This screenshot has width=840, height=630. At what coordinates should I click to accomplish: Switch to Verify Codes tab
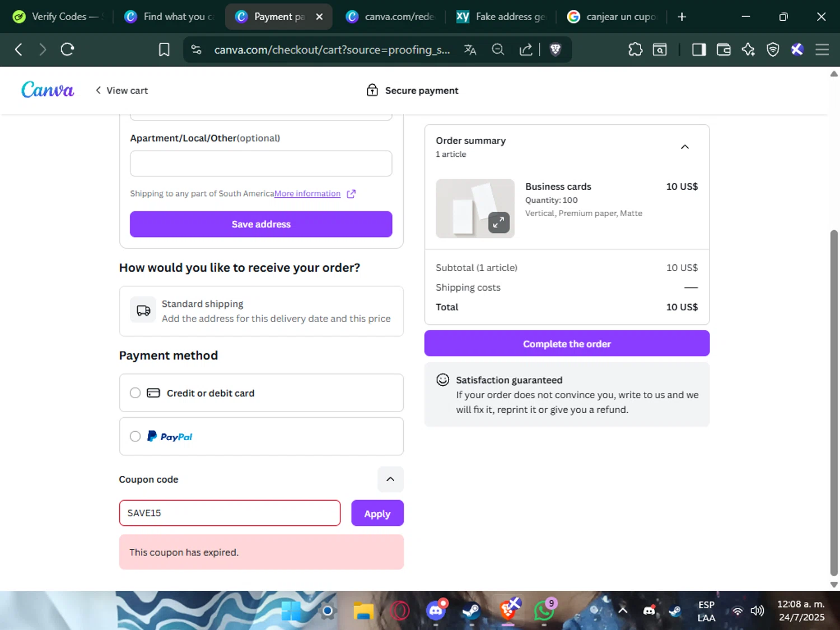58,17
